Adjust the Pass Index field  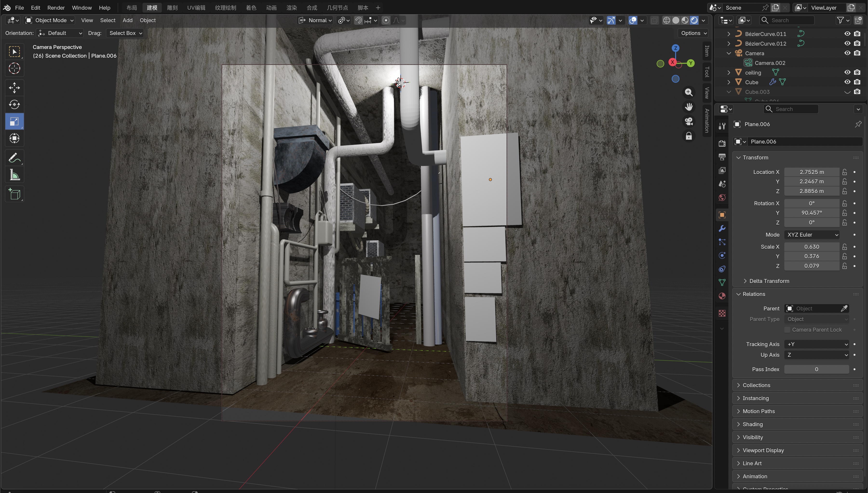[x=816, y=370]
